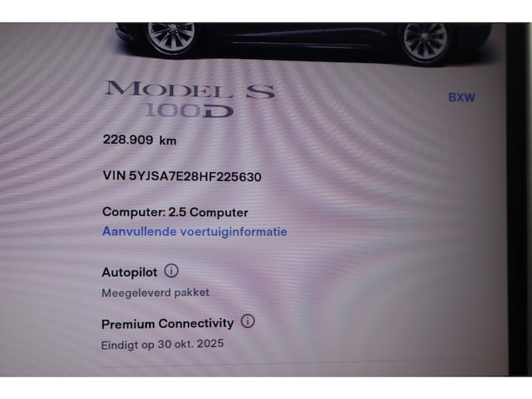Screen dimensions: 532x399
Task: Select the Autopilot heading
Action: 130,272
